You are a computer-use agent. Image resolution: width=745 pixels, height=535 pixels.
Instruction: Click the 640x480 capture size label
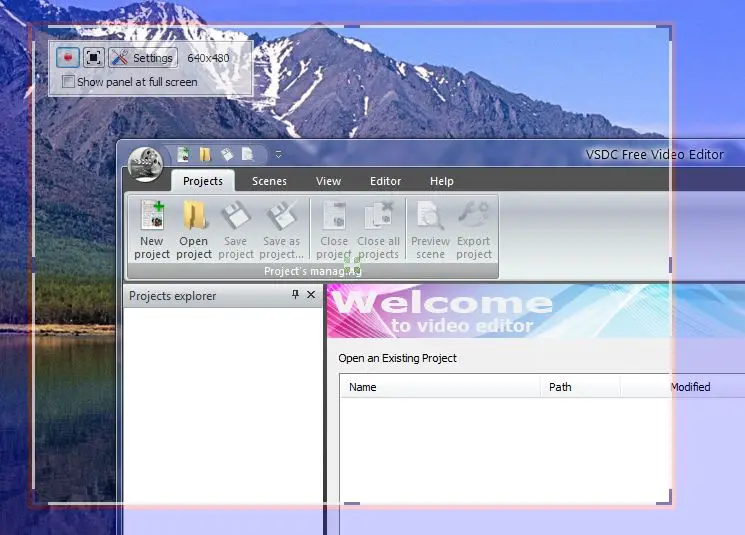tap(208, 58)
